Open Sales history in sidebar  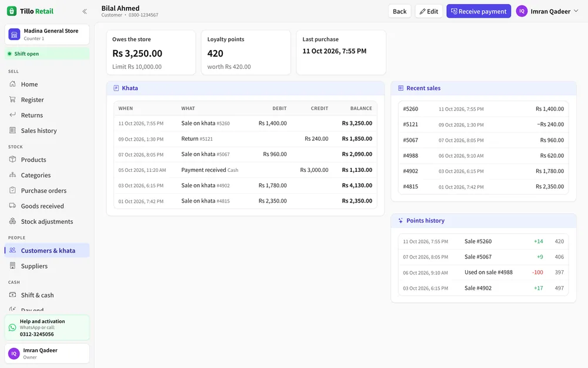47,131
